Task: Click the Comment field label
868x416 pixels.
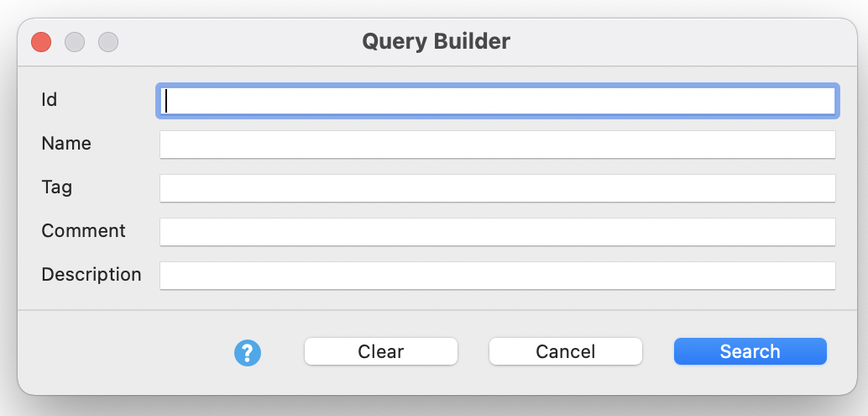Action: coord(83,231)
